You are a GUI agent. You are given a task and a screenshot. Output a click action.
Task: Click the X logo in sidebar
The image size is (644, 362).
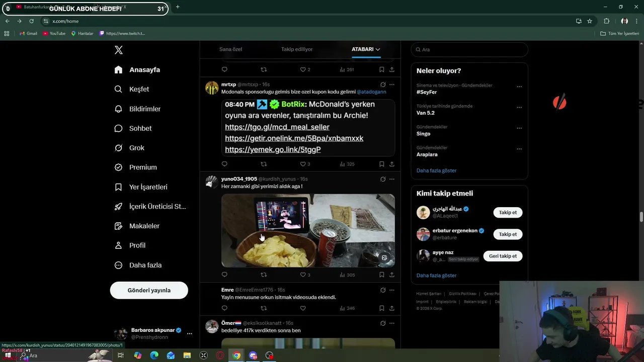(119, 50)
